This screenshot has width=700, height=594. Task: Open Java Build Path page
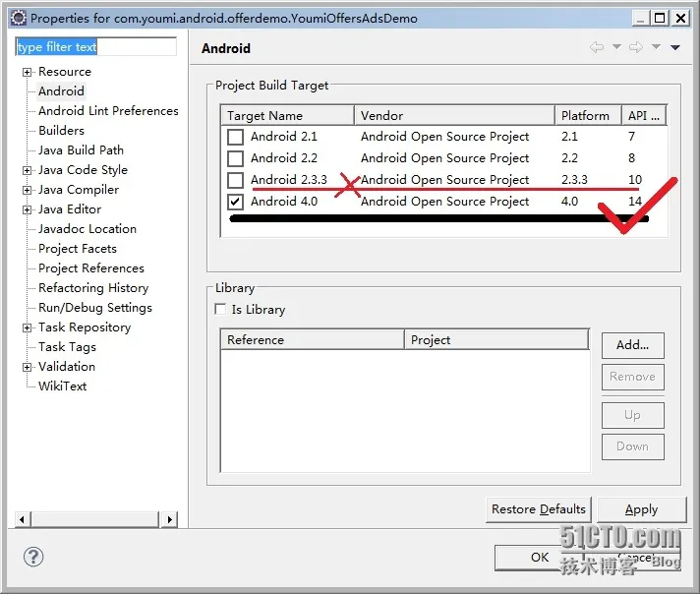click(x=82, y=150)
